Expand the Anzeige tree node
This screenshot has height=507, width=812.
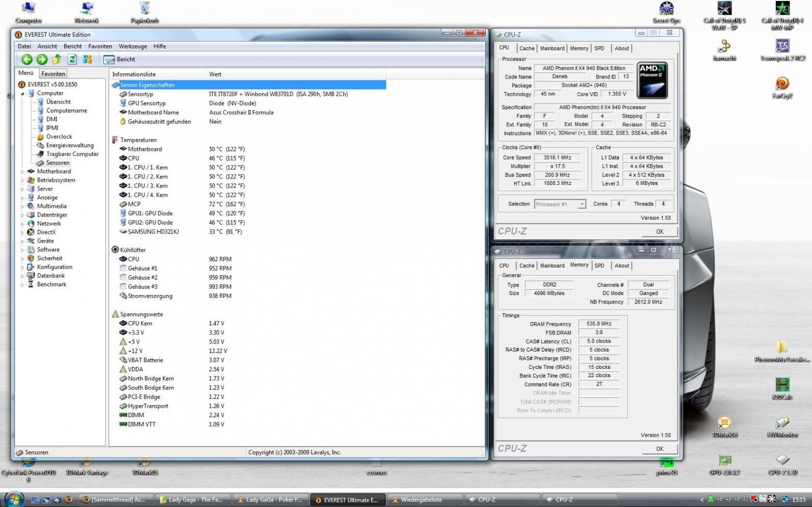coord(22,198)
